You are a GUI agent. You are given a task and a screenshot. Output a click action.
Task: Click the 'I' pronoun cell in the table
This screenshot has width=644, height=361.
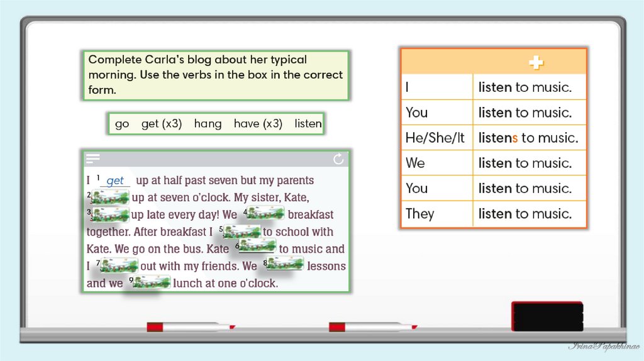click(437, 87)
